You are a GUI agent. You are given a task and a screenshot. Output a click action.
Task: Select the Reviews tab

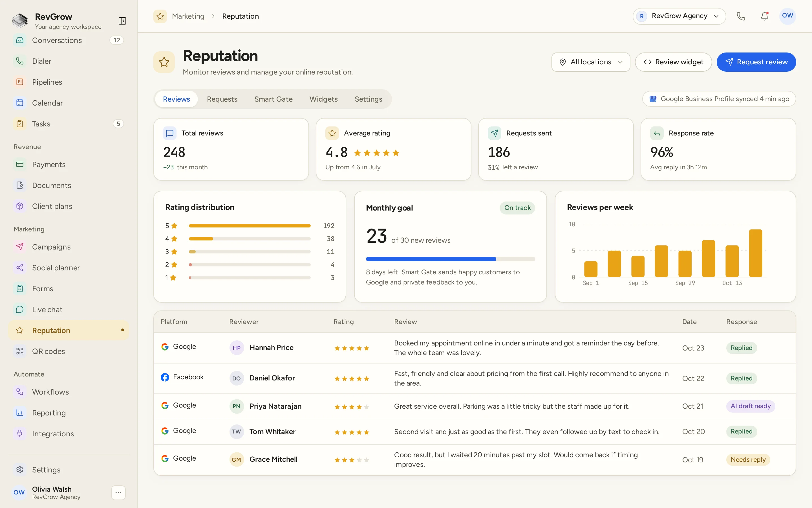pyautogui.click(x=176, y=99)
